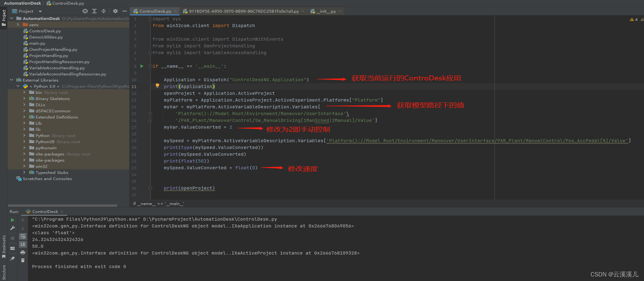Viewport: 644px width, 281px height.
Task: Clear all console output trash icon
Action: 23,260
